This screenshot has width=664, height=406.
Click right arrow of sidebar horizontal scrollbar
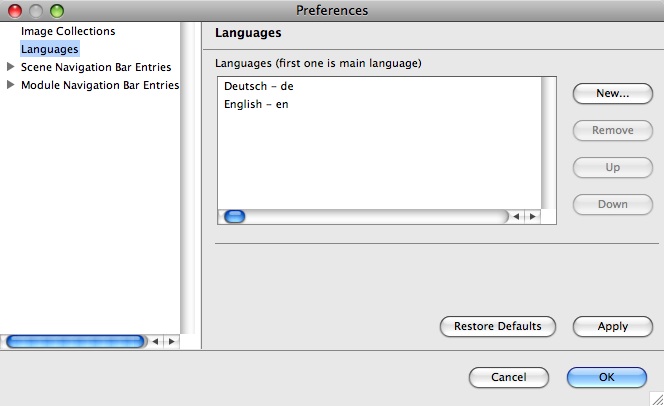click(172, 341)
